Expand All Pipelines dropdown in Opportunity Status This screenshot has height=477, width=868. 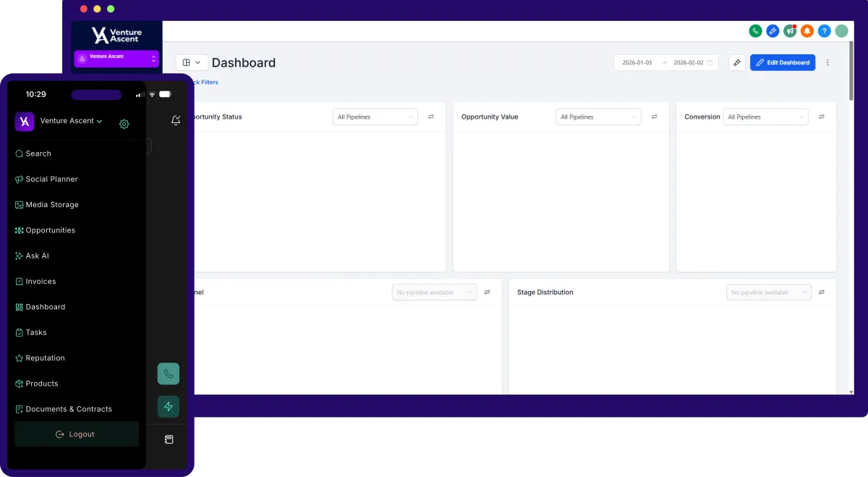tap(375, 117)
